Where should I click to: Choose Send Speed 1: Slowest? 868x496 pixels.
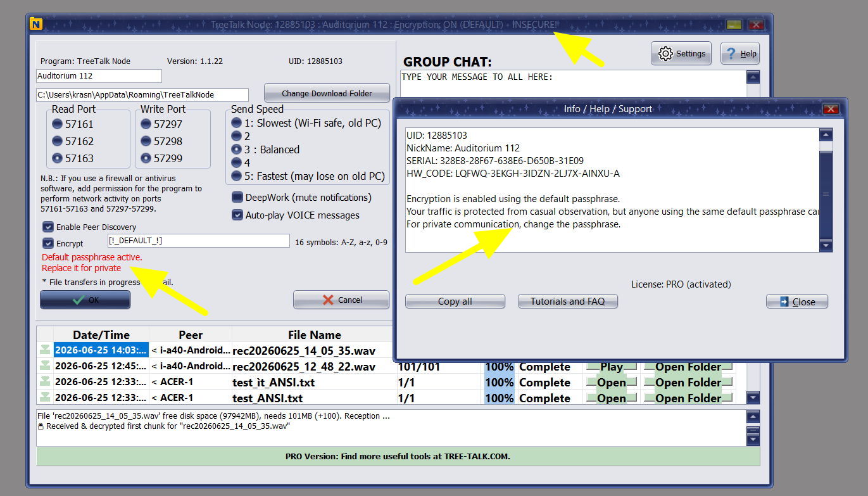237,123
